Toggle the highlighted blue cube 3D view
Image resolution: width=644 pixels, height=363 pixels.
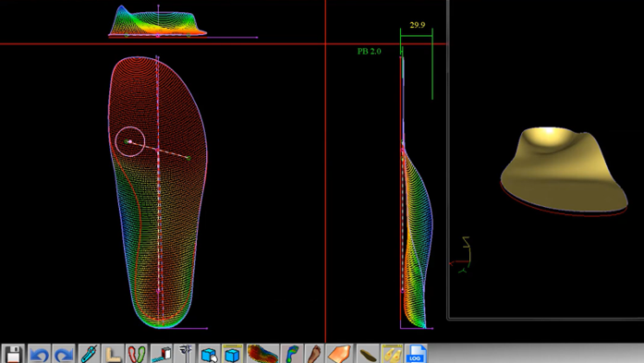(233, 354)
